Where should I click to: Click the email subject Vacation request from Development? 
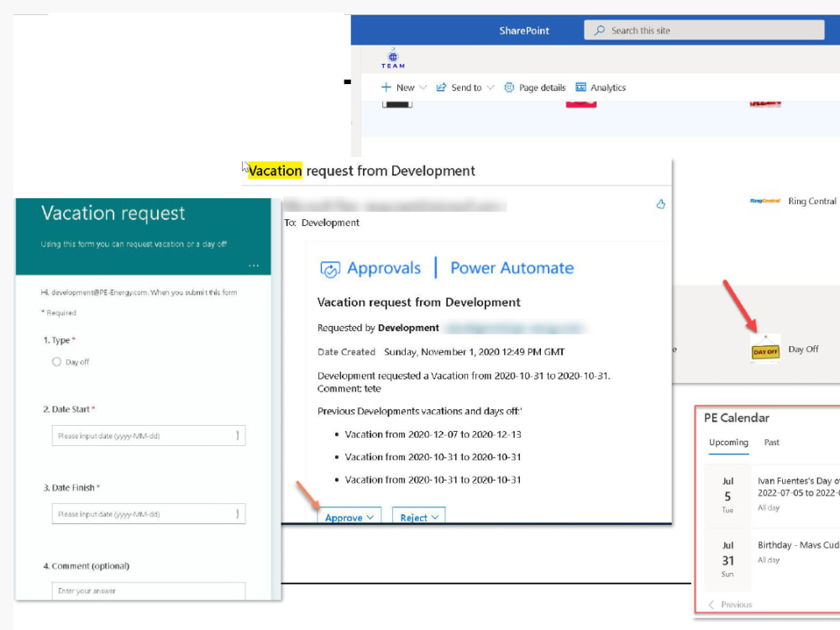coord(361,171)
